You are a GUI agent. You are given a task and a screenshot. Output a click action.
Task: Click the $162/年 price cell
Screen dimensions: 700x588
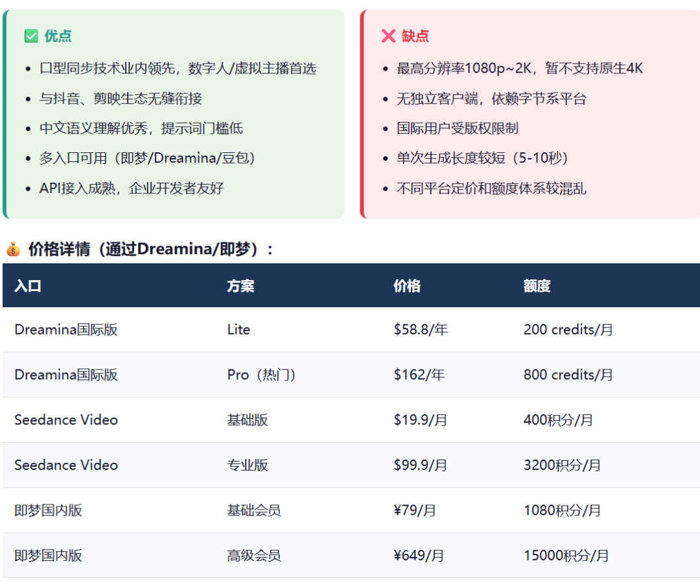pos(419,375)
